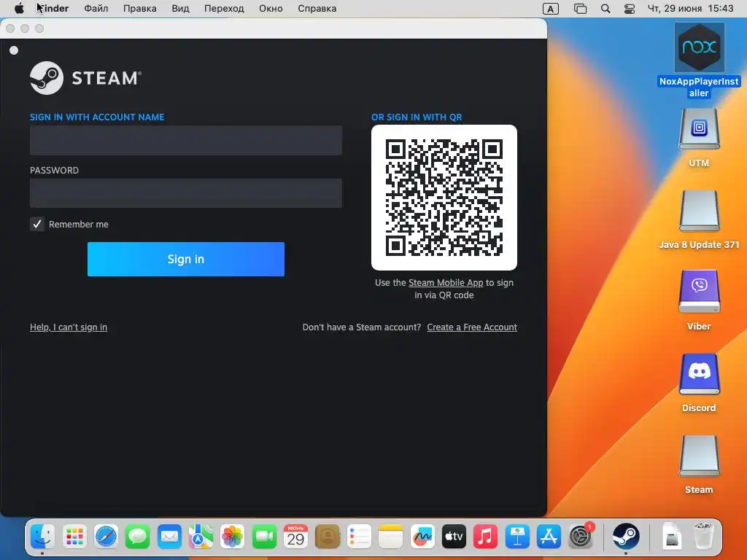Open System Settings from the Dock
The height and width of the screenshot is (560, 747).
click(580, 537)
